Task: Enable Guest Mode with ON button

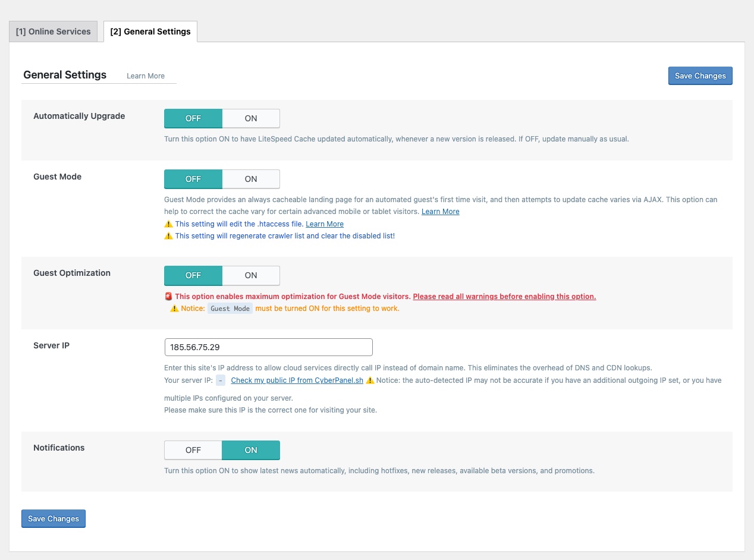Action: 251,179
